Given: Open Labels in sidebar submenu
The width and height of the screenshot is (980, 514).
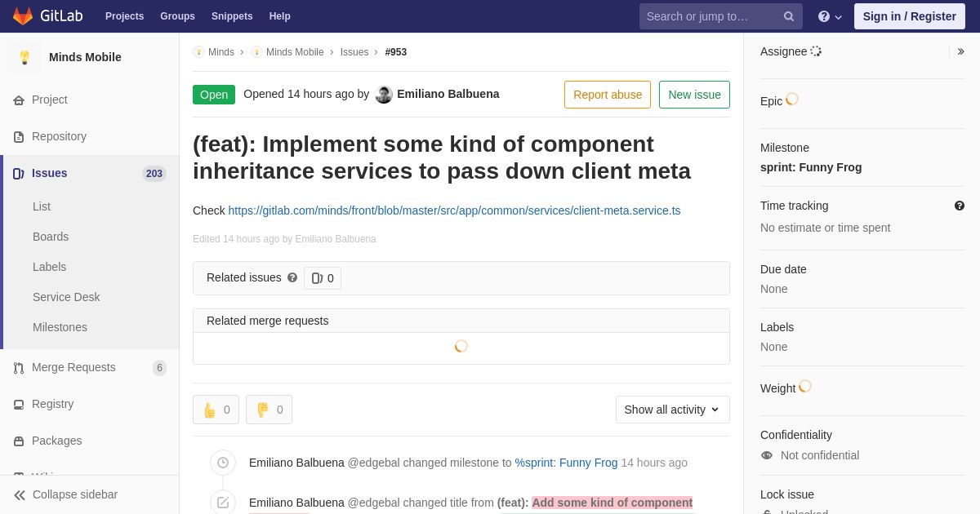Looking at the screenshot, I should click(x=49, y=267).
